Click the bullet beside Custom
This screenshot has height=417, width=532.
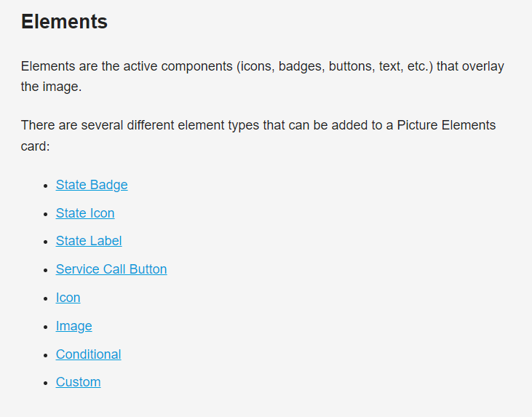[x=46, y=383]
